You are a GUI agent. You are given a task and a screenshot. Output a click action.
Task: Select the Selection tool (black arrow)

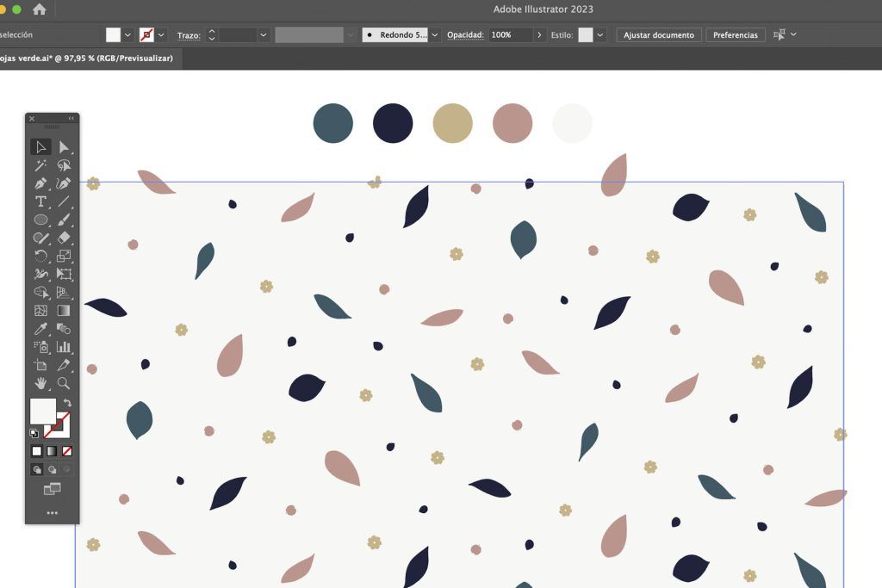[x=40, y=147]
